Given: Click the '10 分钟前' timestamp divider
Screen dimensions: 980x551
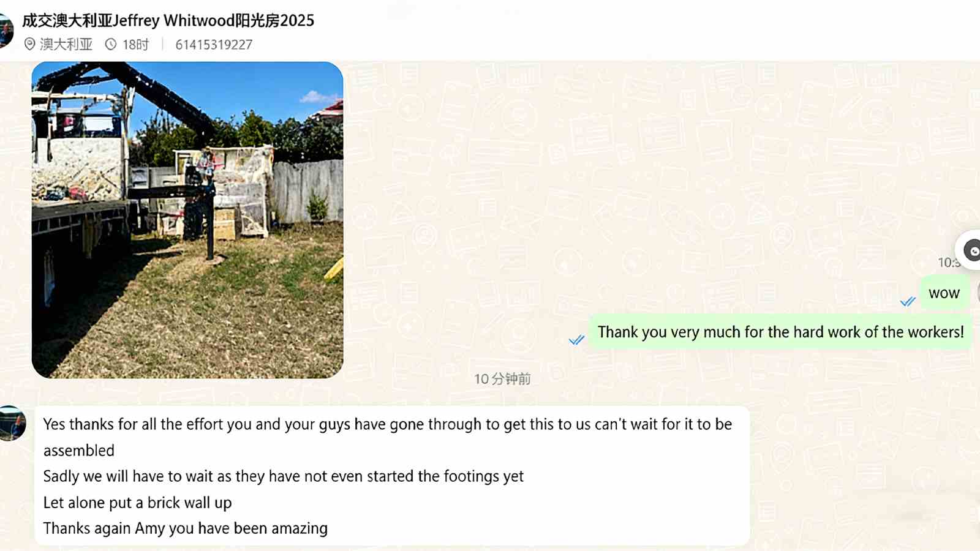Looking at the screenshot, I should pos(502,379).
